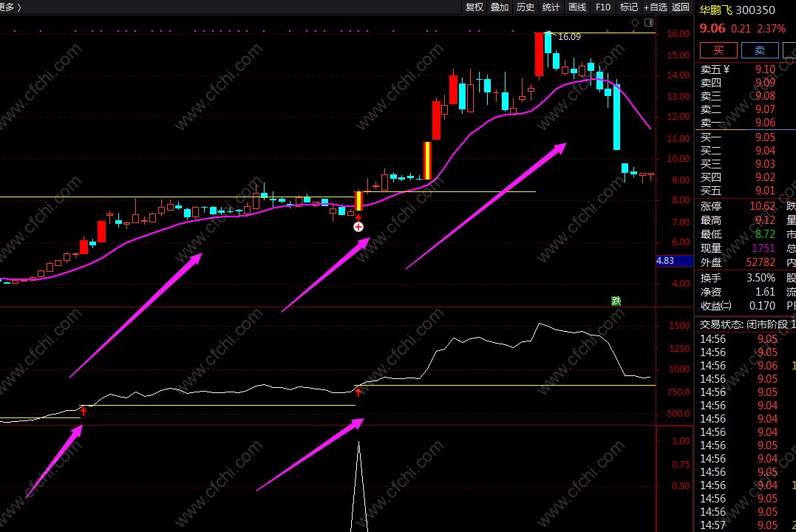Open the F10 company information page

tap(603, 7)
